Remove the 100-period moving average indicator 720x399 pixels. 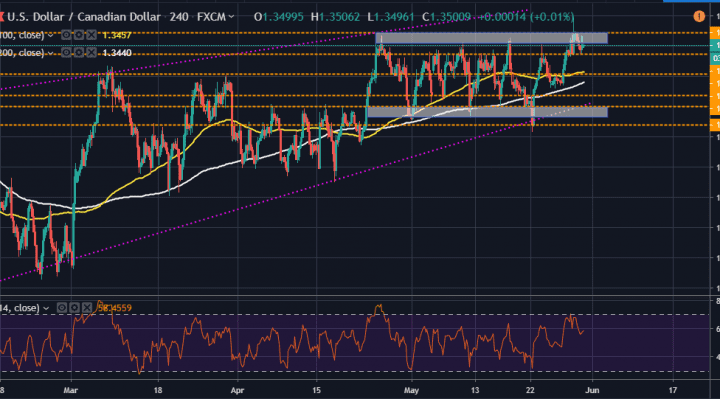(x=91, y=35)
